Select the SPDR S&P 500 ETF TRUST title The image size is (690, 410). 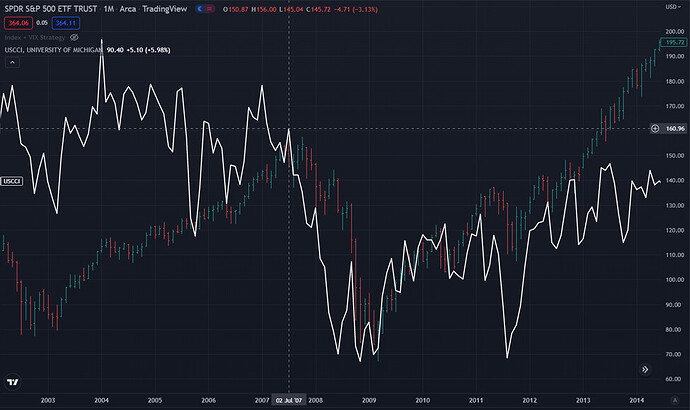pyautogui.click(x=51, y=9)
